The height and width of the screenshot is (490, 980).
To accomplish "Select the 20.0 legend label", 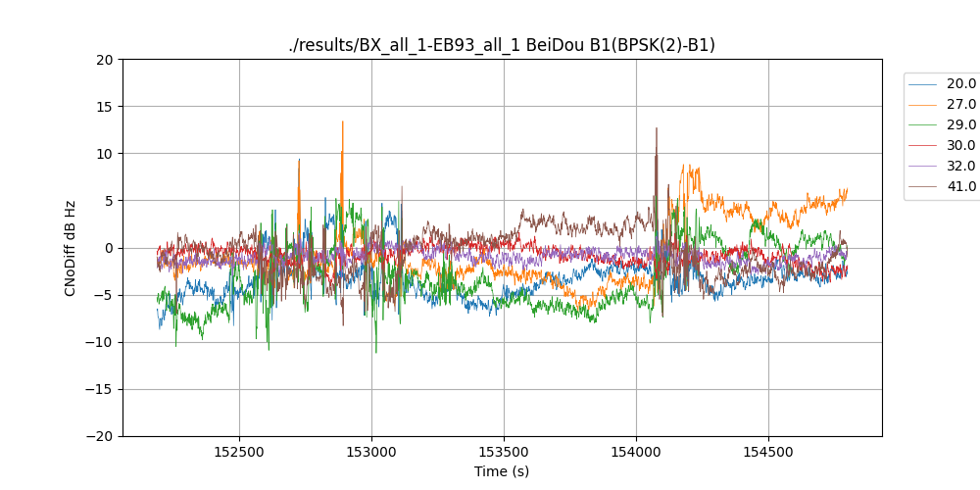I will pos(961,84).
